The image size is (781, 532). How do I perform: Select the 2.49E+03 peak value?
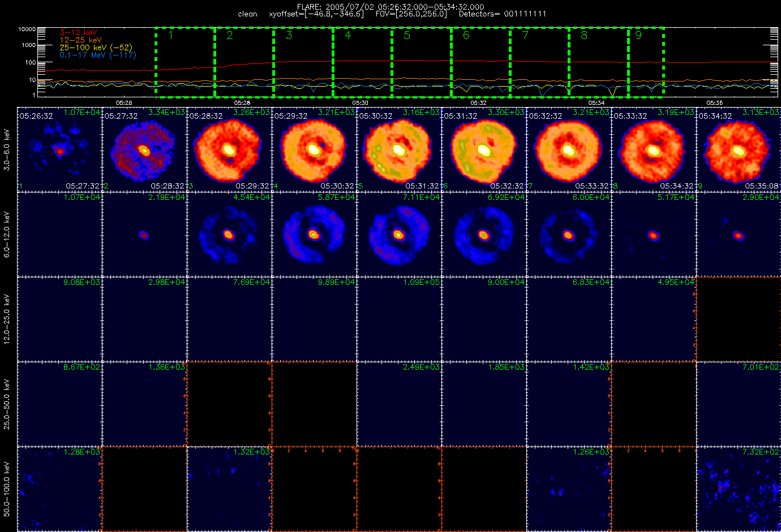tap(422, 367)
